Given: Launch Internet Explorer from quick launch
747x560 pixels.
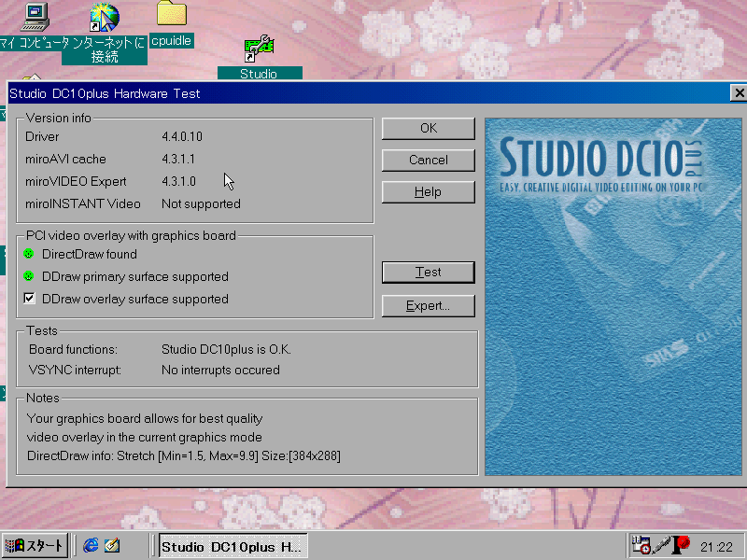Looking at the screenshot, I should click(x=91, y=545).
